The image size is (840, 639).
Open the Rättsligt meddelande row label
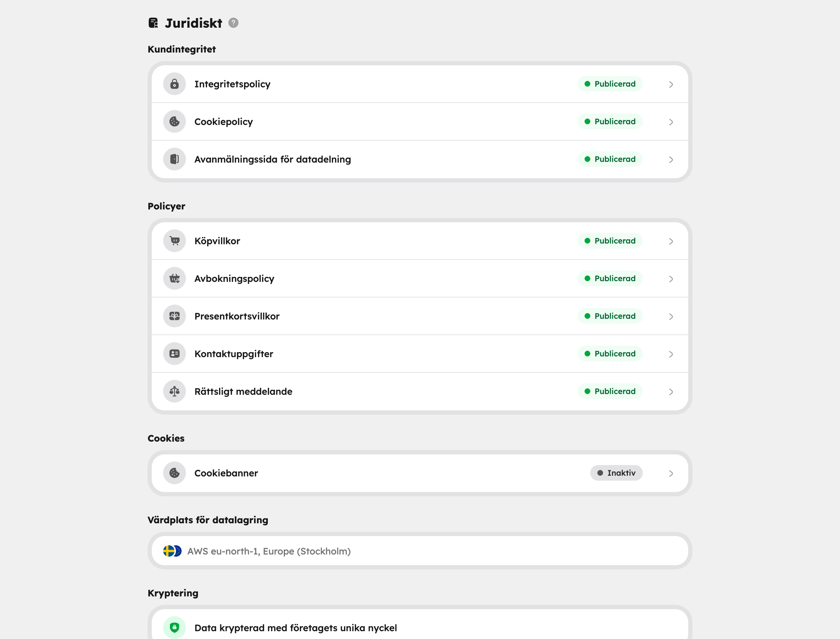(x=243, y=392)
